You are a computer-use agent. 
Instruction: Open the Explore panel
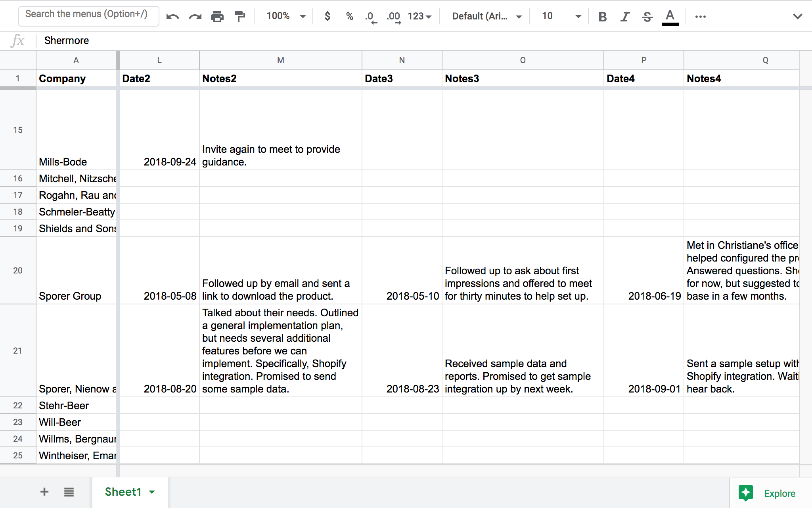point(768,493)
